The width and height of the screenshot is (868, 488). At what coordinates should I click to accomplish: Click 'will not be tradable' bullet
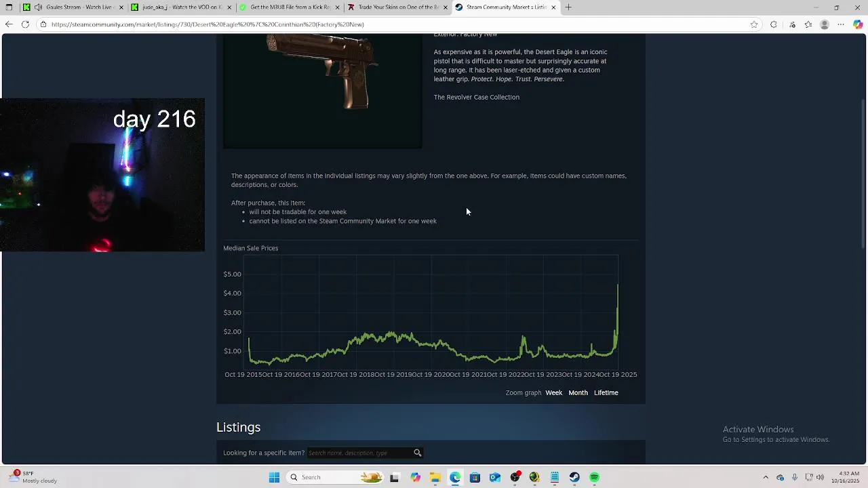click(298, 212)
